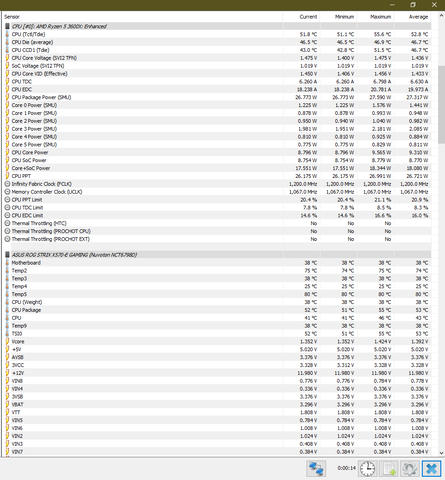Select the VTT voltage row
The height and width of the screenshot is (480, 445).
click(x=218, y=412)
